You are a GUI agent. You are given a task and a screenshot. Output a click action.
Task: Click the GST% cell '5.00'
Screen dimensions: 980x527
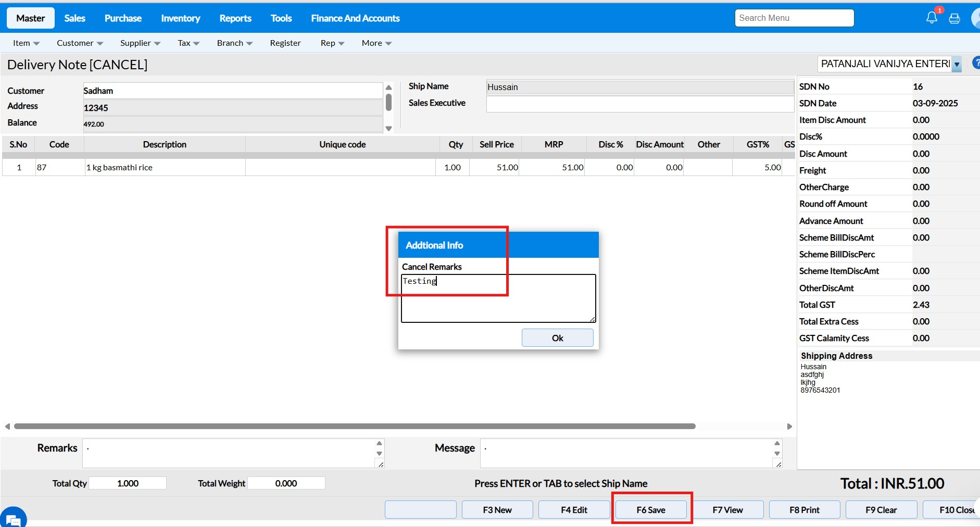pyautogui.click(x=757, y=167)
